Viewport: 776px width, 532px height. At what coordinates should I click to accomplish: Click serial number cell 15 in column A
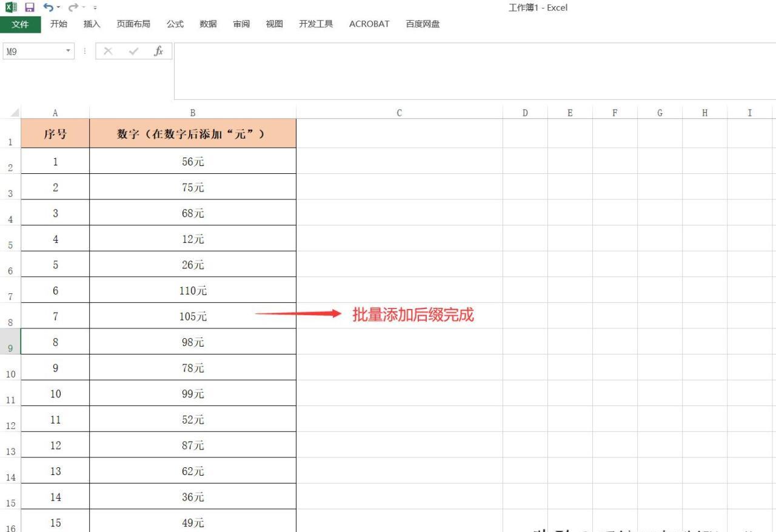(55, 521)
